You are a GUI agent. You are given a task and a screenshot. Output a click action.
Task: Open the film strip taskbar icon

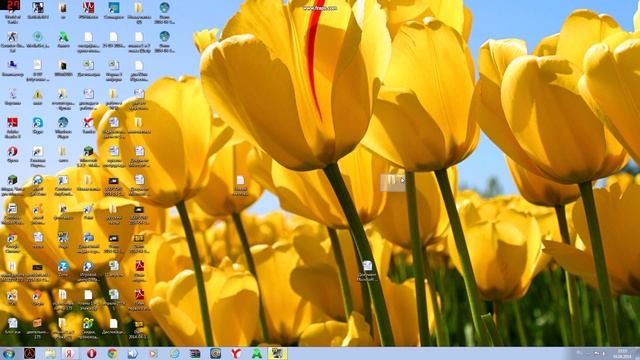click(195, 353)
